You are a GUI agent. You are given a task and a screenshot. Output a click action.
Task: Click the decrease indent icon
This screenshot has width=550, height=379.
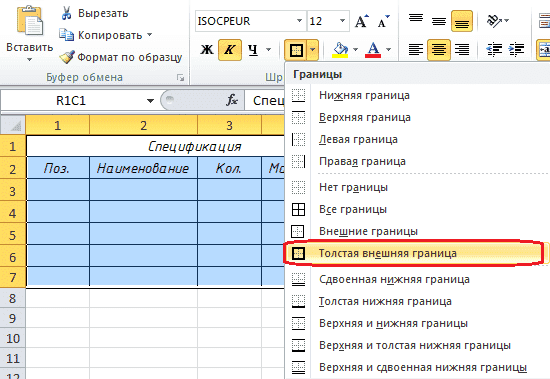(x=494, y=50)
